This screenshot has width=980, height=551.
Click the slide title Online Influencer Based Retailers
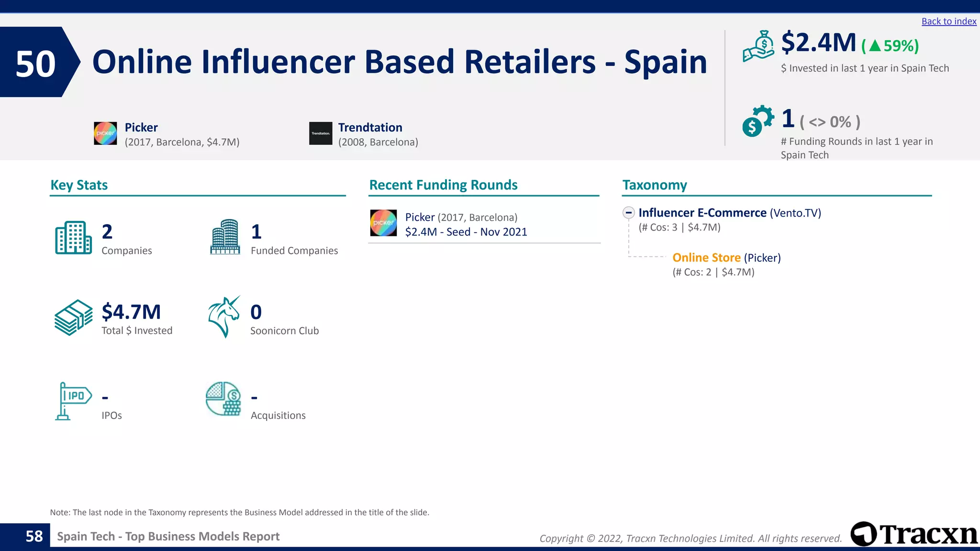point(399,62)
